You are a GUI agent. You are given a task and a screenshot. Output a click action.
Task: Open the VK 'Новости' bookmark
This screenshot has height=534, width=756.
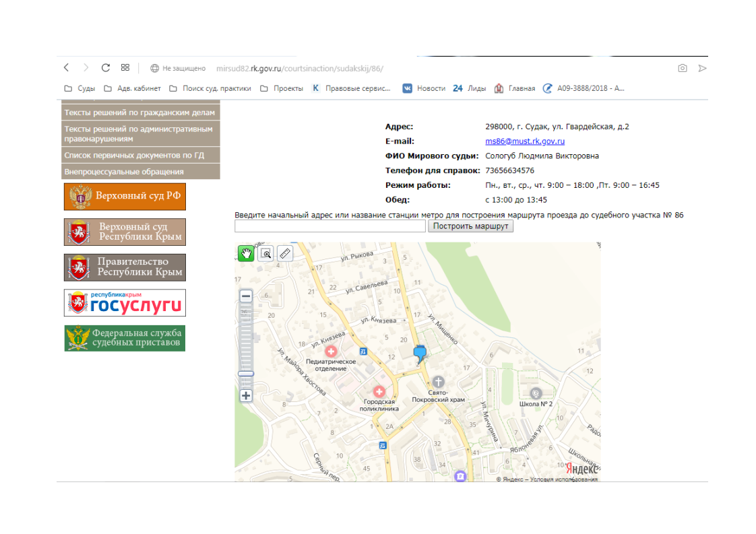424,89
